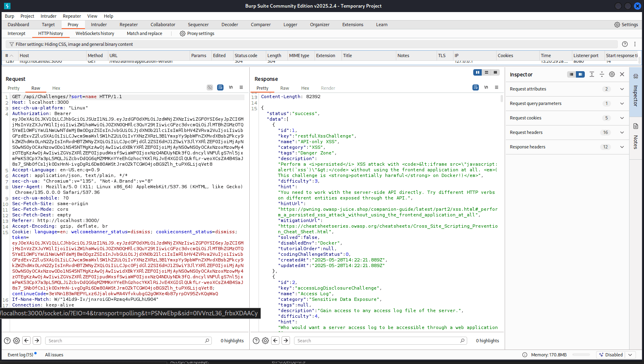Image resolution: width=644 pixels, height=364 pixels.
Task: Click response search magnifier icon
Action: [x=462, y=341]
